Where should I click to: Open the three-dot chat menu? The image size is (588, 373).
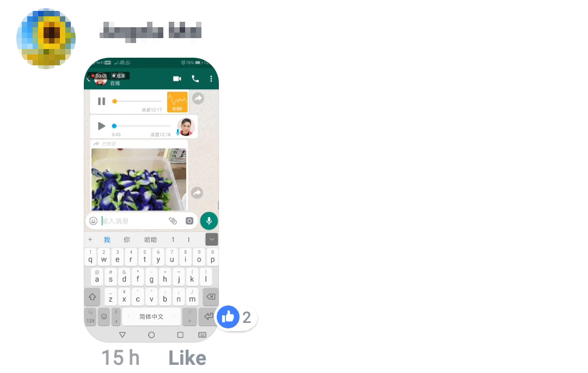(x=211, y=79)
